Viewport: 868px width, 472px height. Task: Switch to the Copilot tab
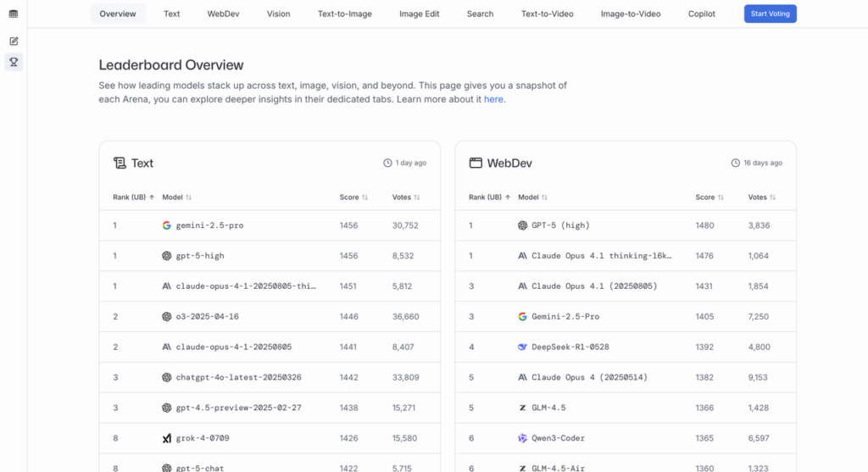pyautogui.click(x=701, y=14)
